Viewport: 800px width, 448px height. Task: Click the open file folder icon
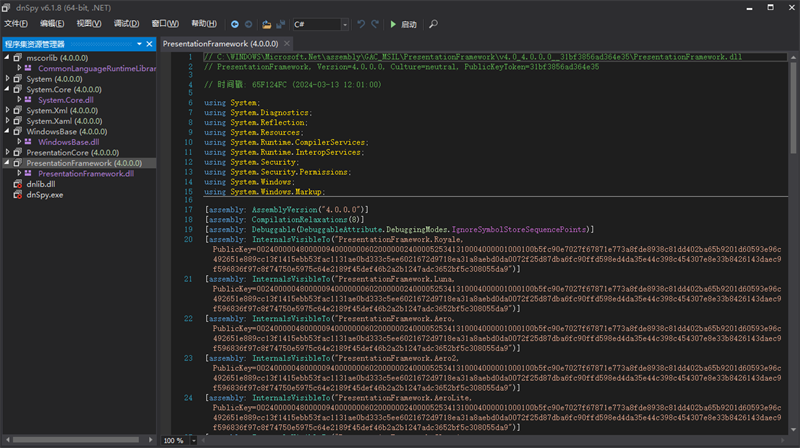coord(266,23)
